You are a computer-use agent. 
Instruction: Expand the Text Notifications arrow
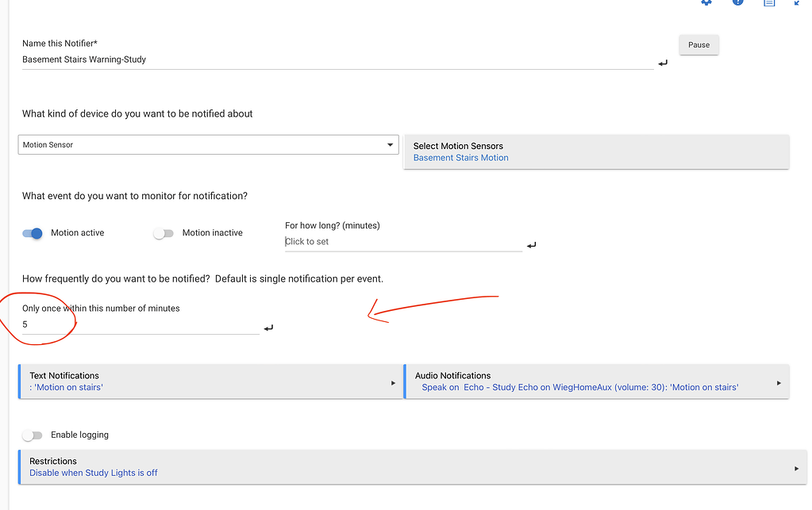(393, 383)
